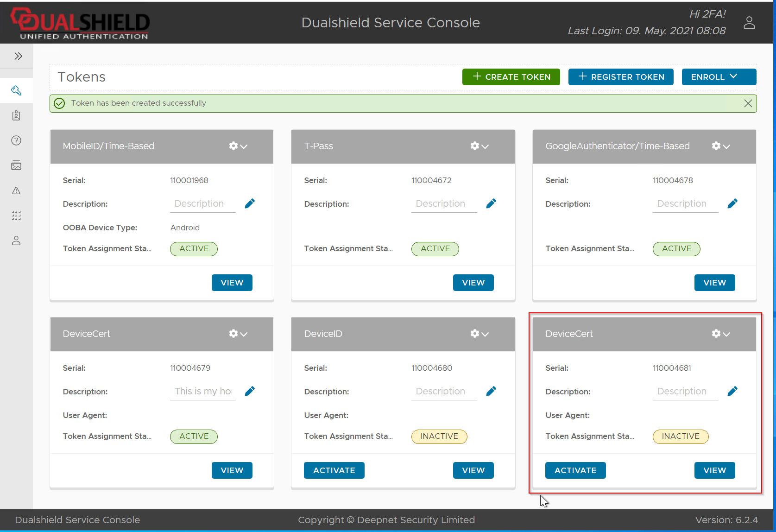The width and height of the screenshot is (776, 532).
Task: Open the alerts warning triangle sidebar icon
Action: pyautogui.click(x=16, y=190)
